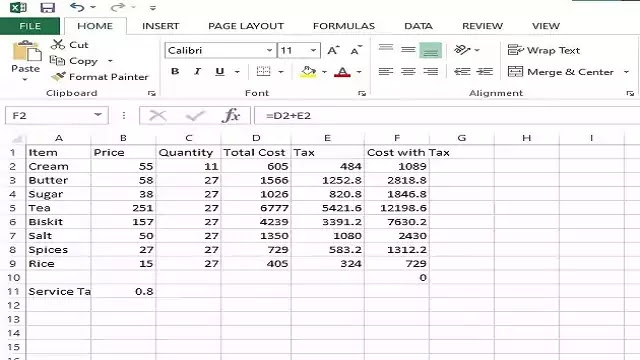Screen dimensions: 640x360
Task: Apply yellow Fill Color bucket
Action: [308, 72]
